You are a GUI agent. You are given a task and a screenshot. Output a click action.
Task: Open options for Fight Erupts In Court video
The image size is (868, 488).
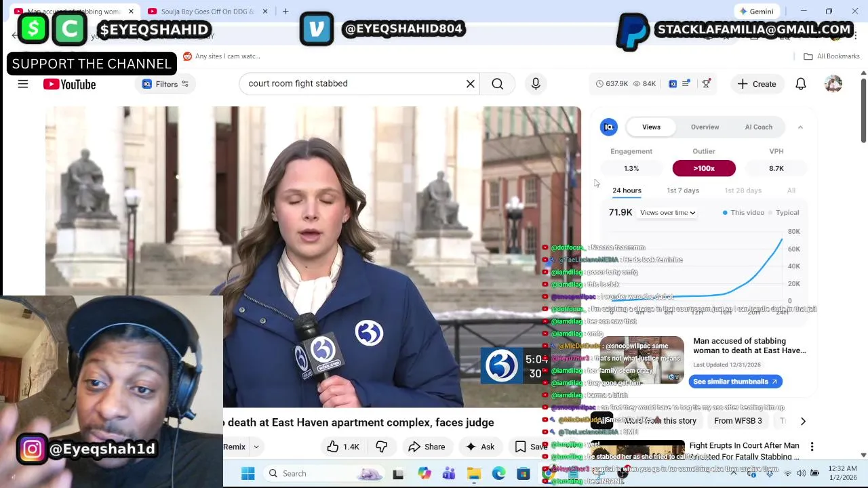tap(812, 447)
